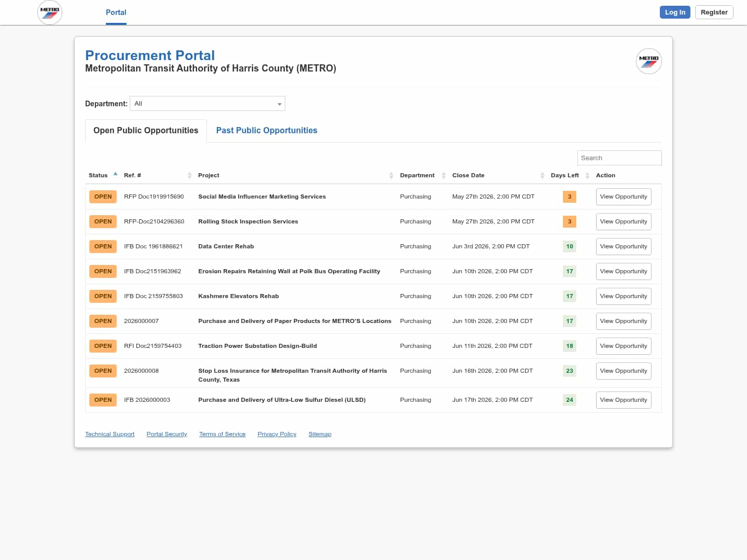View opportunity for Data Center Rehab
This screenshot has height=560, width=747.
pyautogui.click(x=624, y=247)
